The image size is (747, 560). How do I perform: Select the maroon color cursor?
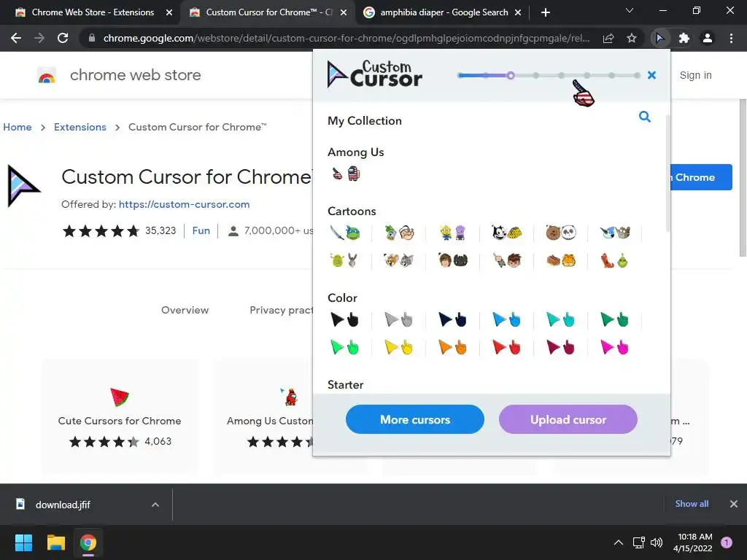pyautogui.click(x=561, y=347)
